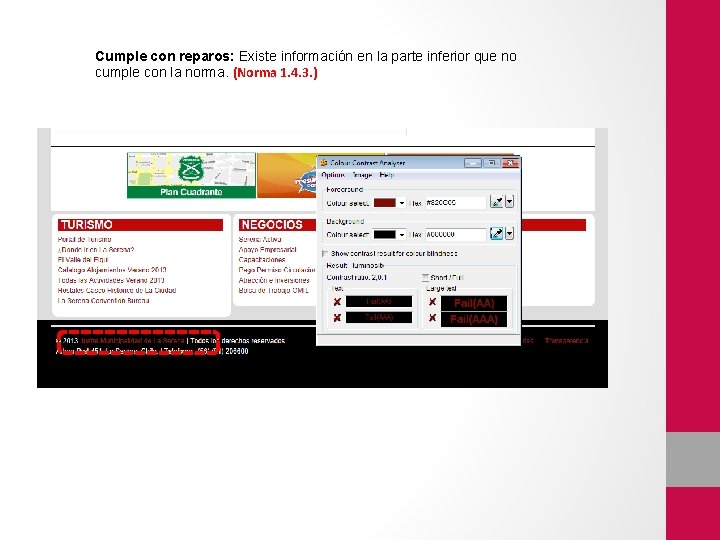Open the Image menu
The height and width of the screenshot is (540, 720).
point(362,175)
